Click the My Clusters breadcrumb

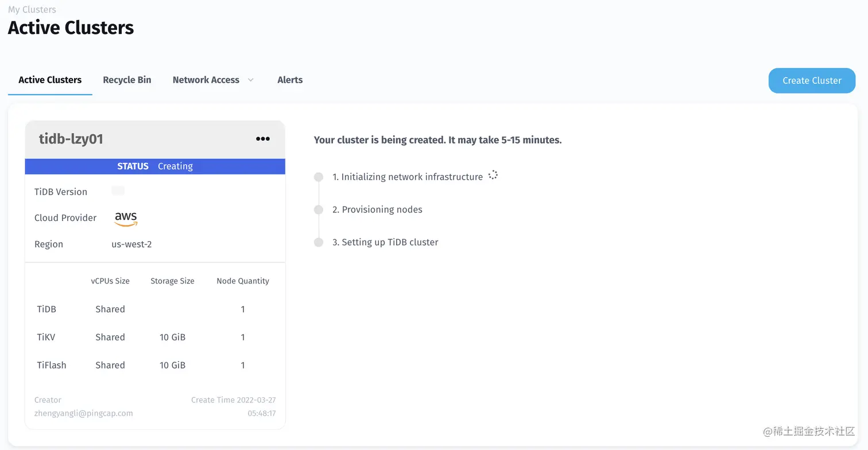32,10
